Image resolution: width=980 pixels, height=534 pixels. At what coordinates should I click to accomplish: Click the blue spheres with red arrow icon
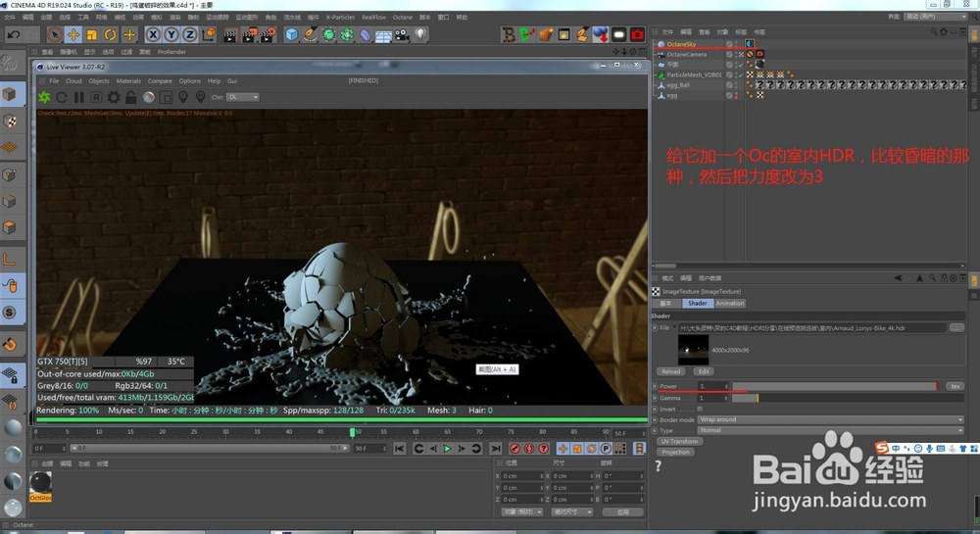600,35
